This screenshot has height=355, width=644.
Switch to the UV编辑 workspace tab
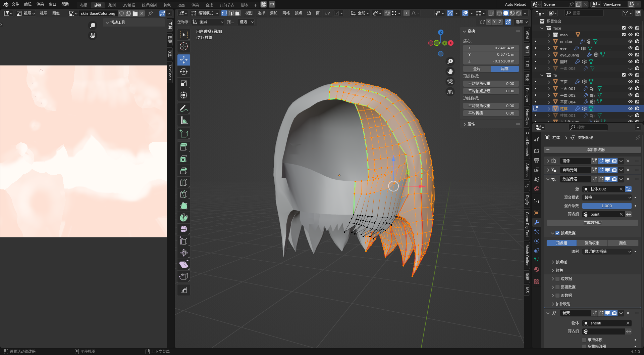(128, 5)
